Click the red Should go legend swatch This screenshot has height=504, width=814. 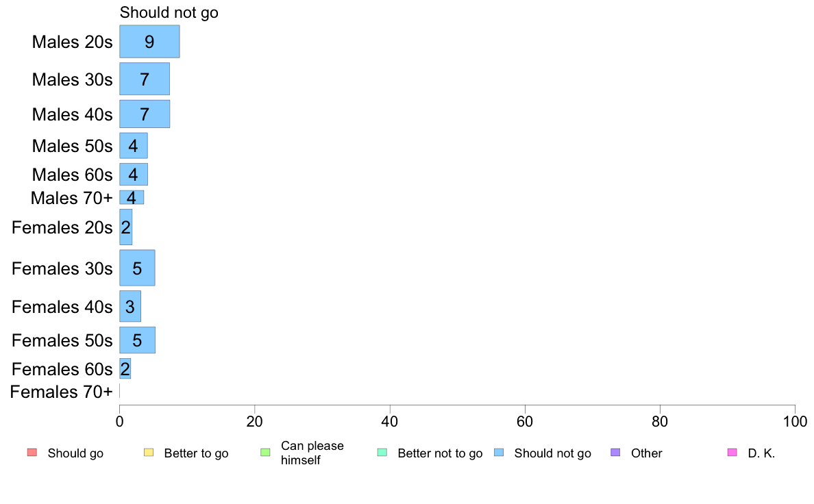32,453
